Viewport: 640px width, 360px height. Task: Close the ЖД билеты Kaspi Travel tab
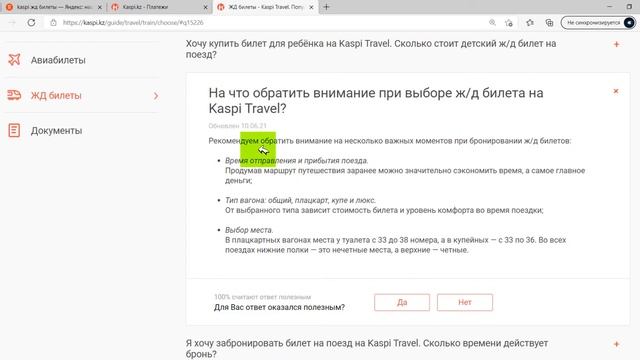click(311, 7)
